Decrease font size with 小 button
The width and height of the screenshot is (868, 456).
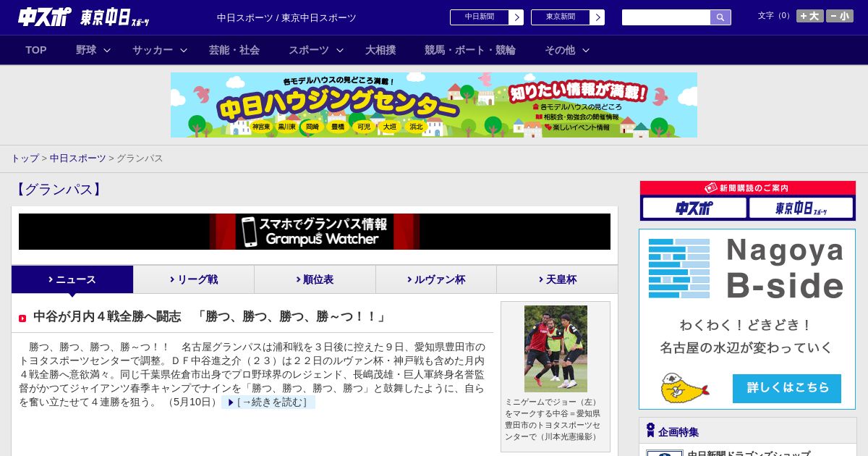tap(840, 16)
